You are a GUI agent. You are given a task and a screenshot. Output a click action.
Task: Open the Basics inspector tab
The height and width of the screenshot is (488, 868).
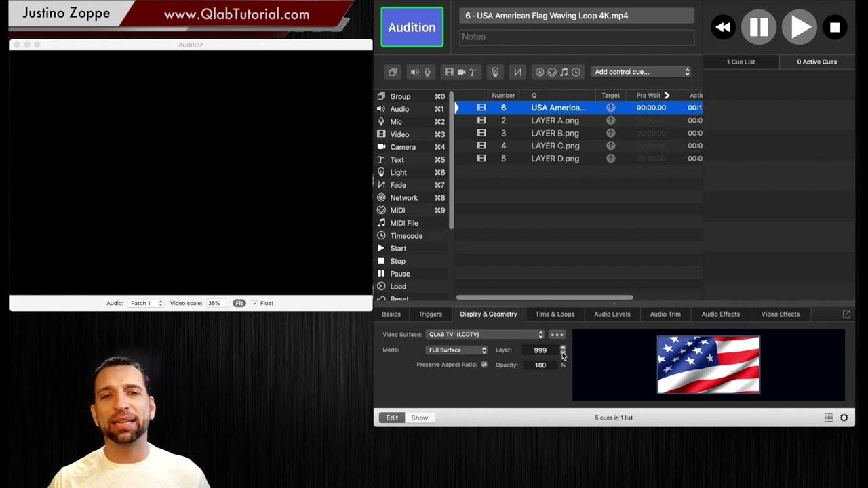pyautogui.click(x=391, y=314)
